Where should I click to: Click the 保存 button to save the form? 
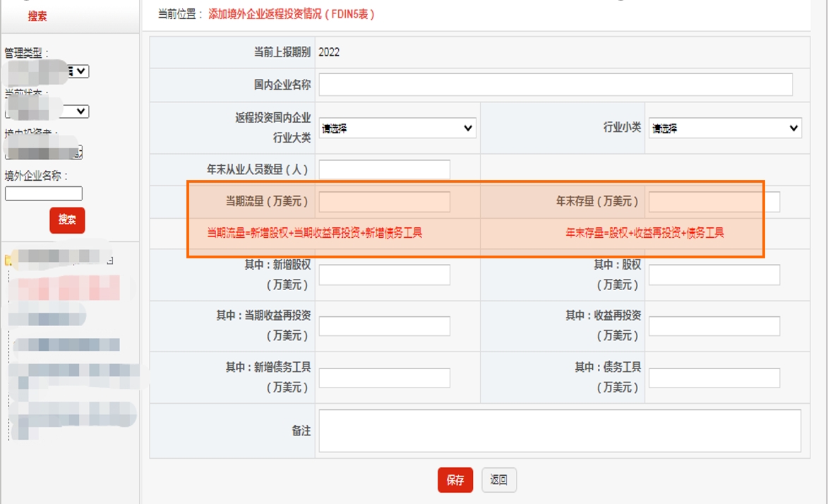456,479
